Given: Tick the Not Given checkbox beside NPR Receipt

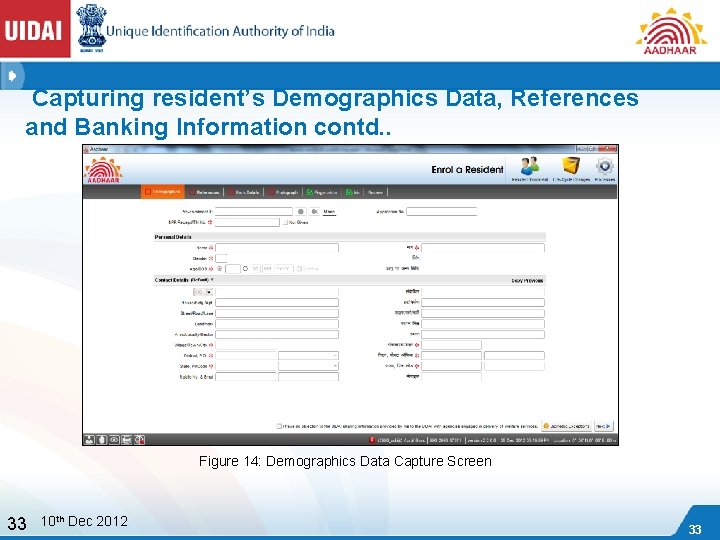Looking at the screenshot, I should 285,222.
